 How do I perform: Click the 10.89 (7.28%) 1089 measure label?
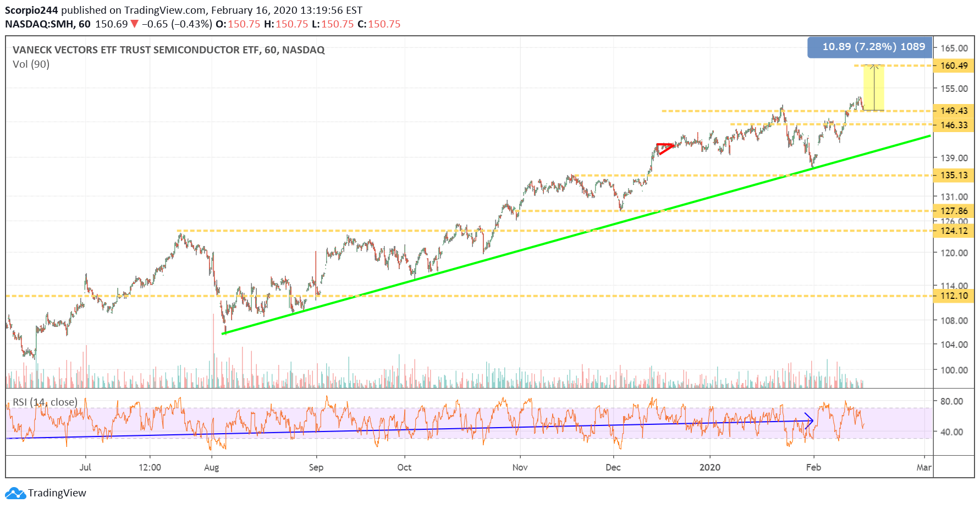[870, 47]
